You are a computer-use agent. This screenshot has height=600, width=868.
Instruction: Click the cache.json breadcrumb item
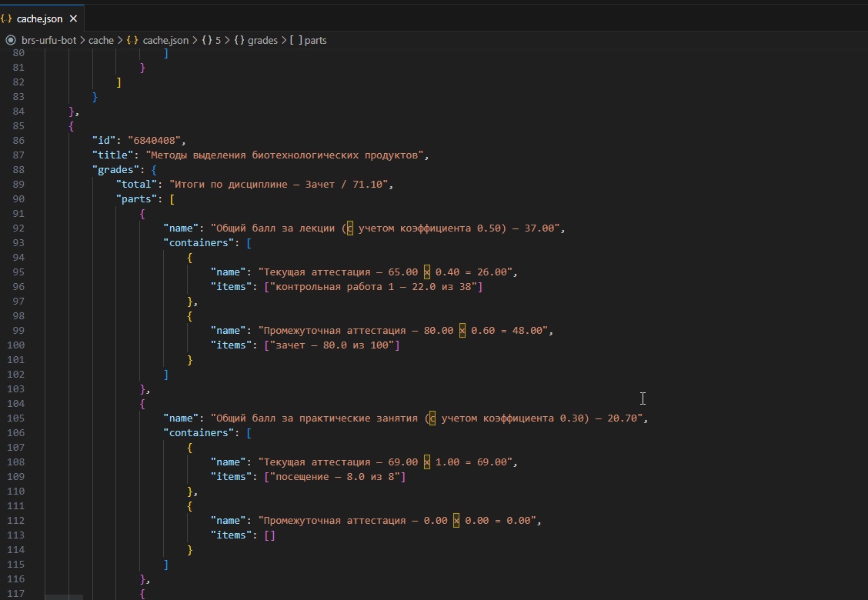coord(165,41)
